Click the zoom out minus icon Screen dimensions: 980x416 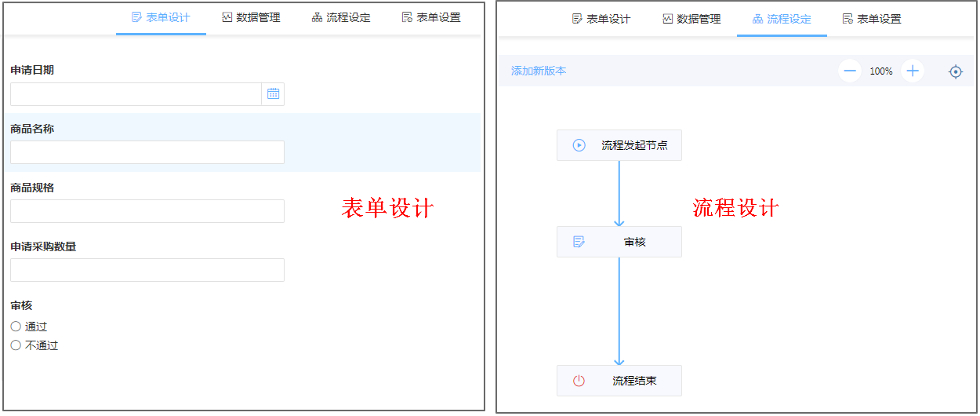(x=849, y=71)
